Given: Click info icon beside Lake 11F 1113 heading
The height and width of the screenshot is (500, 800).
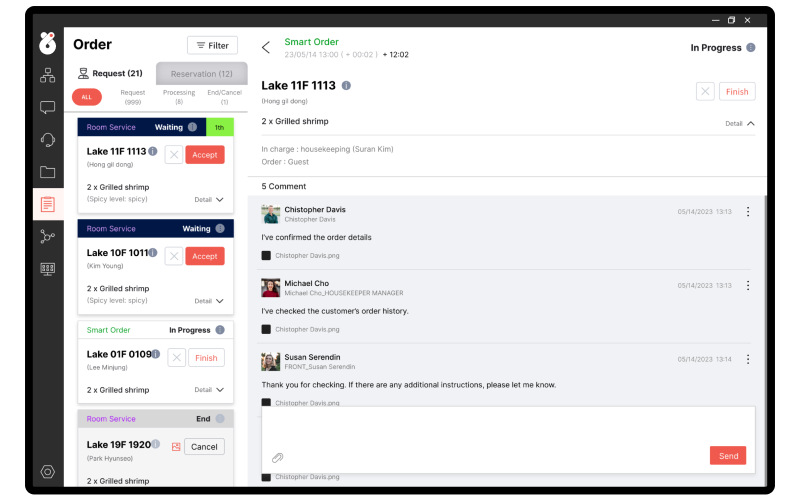Looking at the screenshot, I should point(346,85).
